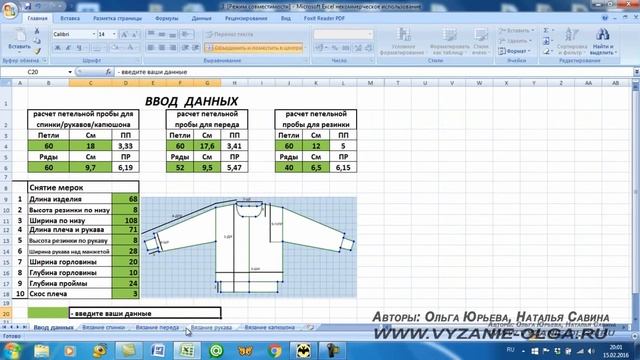The width and height of the screenshot is (640, 360).
Task: Open the Данные ribbon tab
Action: click(x=201, y=18)
